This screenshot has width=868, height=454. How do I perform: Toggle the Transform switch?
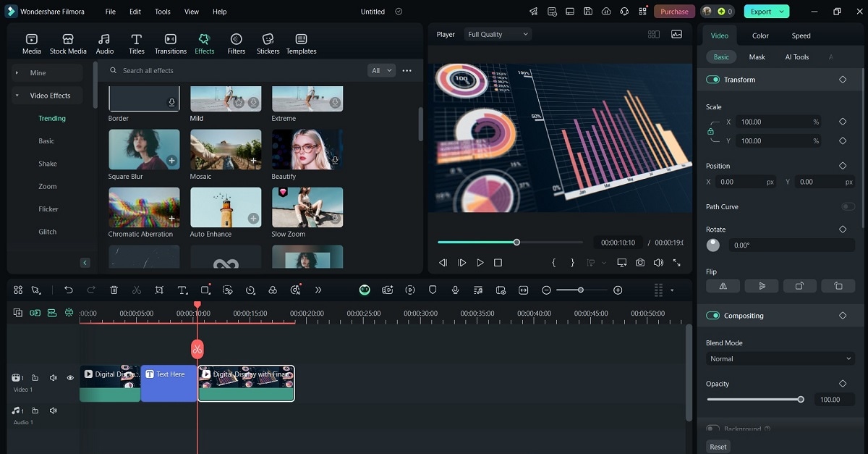coord(713,80)
